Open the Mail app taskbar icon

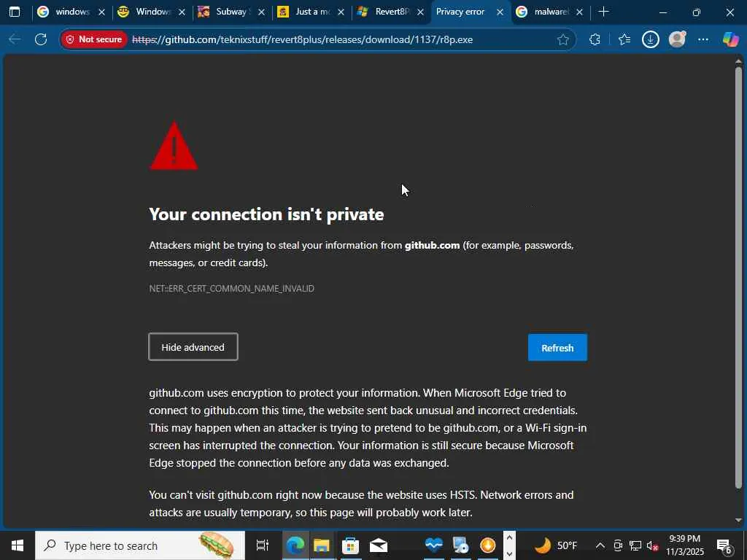(x=379, y=545)
